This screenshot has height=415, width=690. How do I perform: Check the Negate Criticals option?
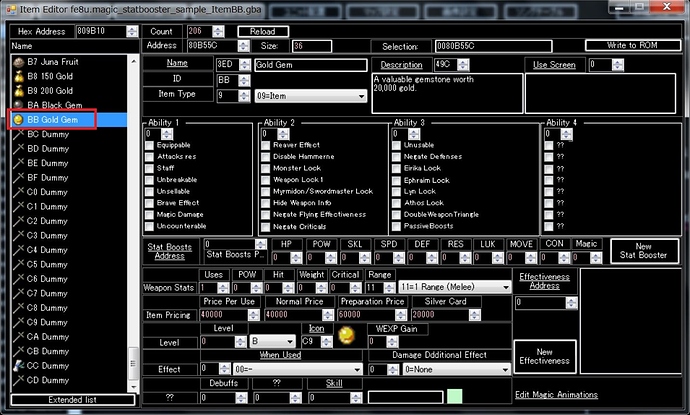tap(264, 226)
